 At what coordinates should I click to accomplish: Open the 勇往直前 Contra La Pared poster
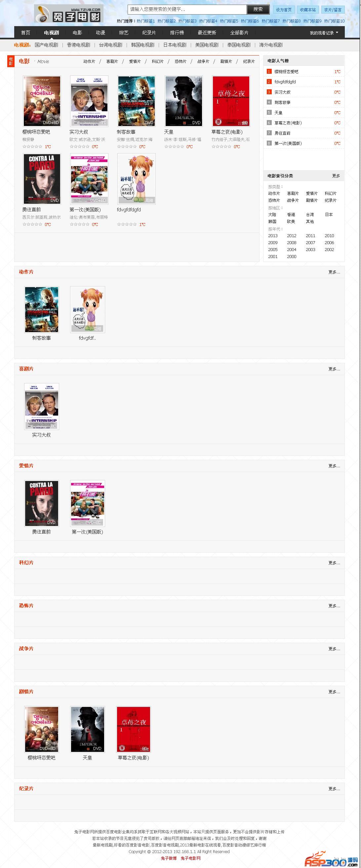[42, 179]
